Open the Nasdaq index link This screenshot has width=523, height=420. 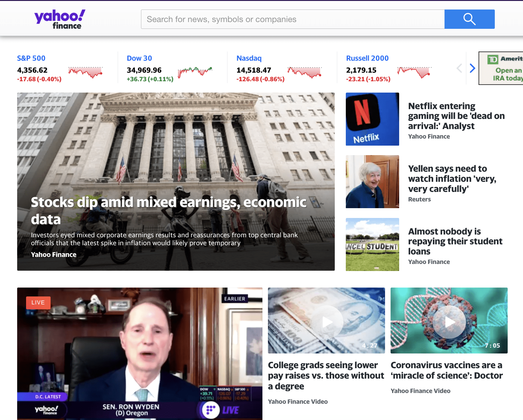249,58
